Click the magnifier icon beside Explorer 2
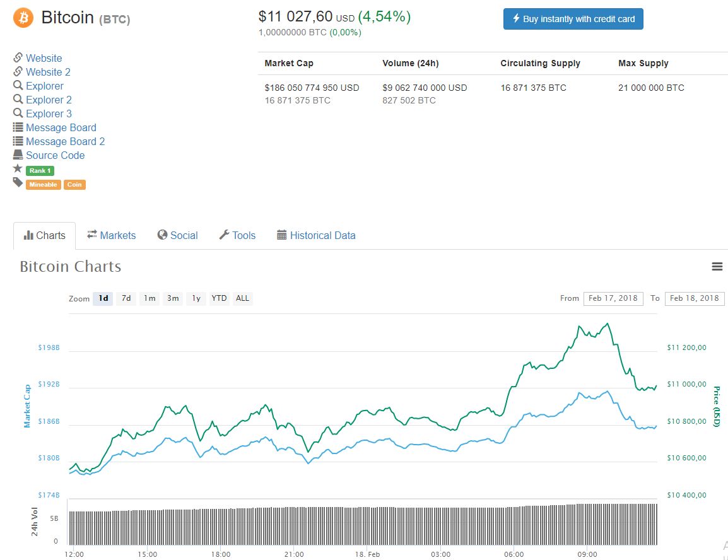The height and width of the screenshot is (560, 728). (18, 99)
